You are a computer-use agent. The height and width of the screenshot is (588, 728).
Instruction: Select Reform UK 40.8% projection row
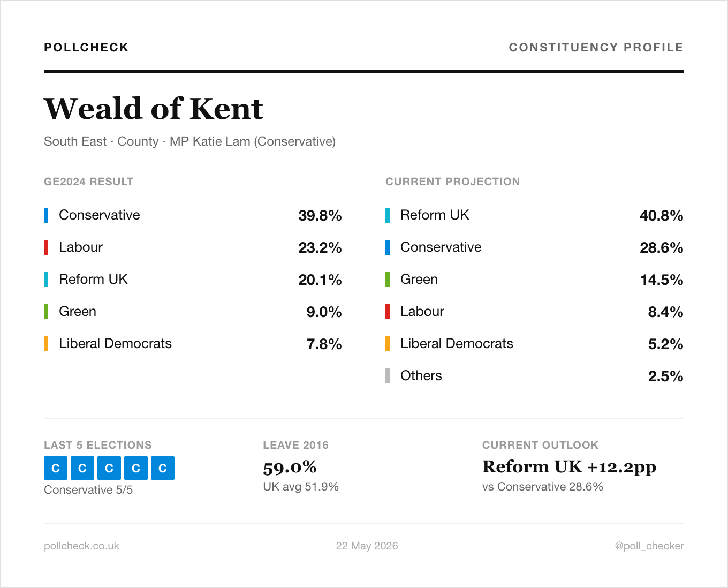pos(534,215)
